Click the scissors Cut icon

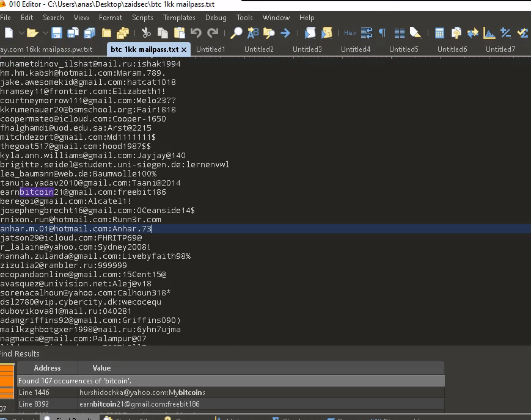click(x=146, y=33)
